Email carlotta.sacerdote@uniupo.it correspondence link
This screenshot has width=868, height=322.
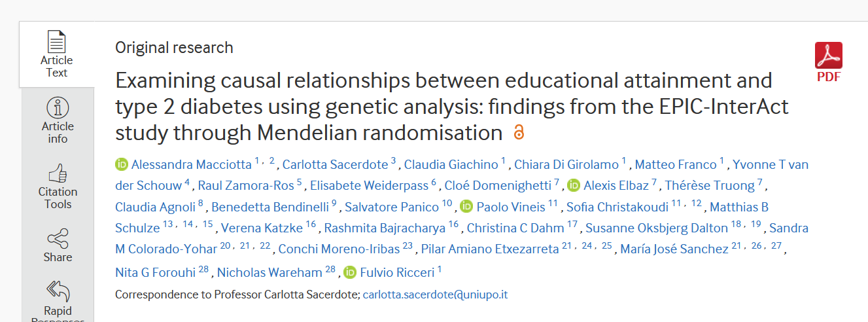(435, 295)
